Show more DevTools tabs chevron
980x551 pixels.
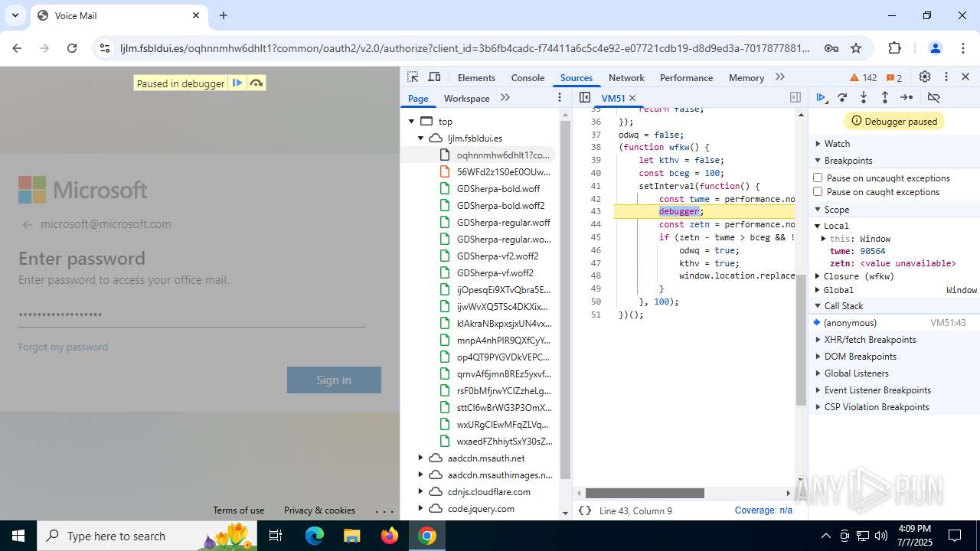coord(780,77)
